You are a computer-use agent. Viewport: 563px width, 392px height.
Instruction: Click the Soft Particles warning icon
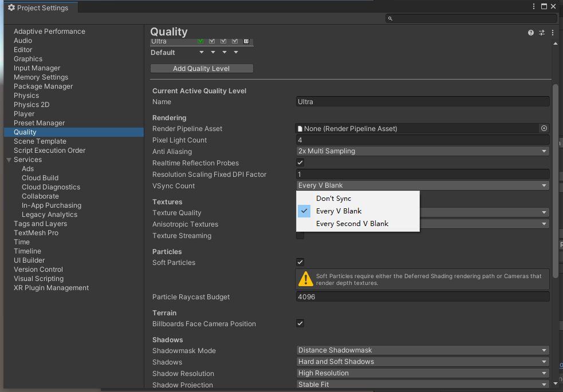[306, 279]
